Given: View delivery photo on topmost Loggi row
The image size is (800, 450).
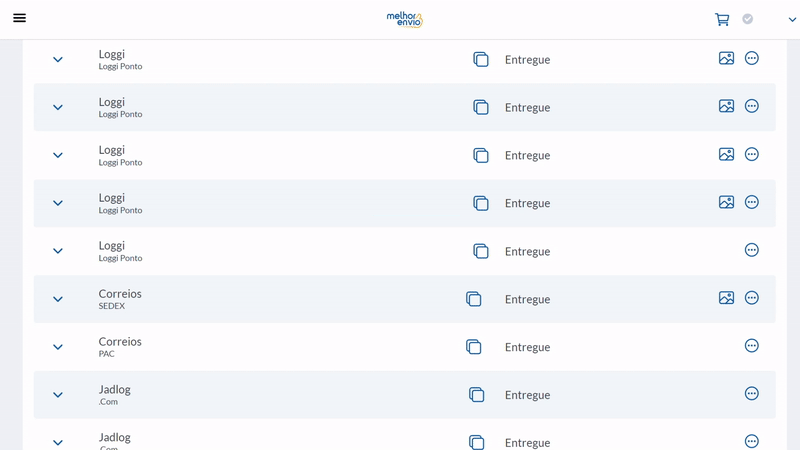Looking at the screenshot, I should click(727, 58).
